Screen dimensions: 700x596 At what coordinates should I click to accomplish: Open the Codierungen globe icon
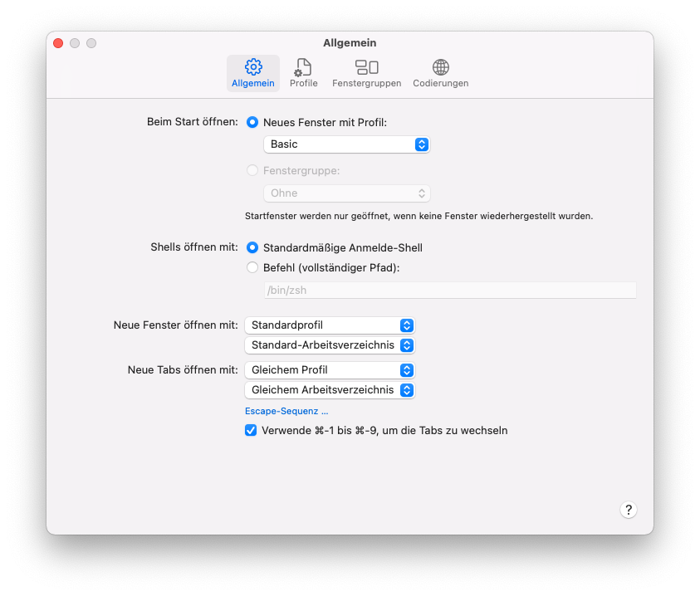click(x=441, y=68)
